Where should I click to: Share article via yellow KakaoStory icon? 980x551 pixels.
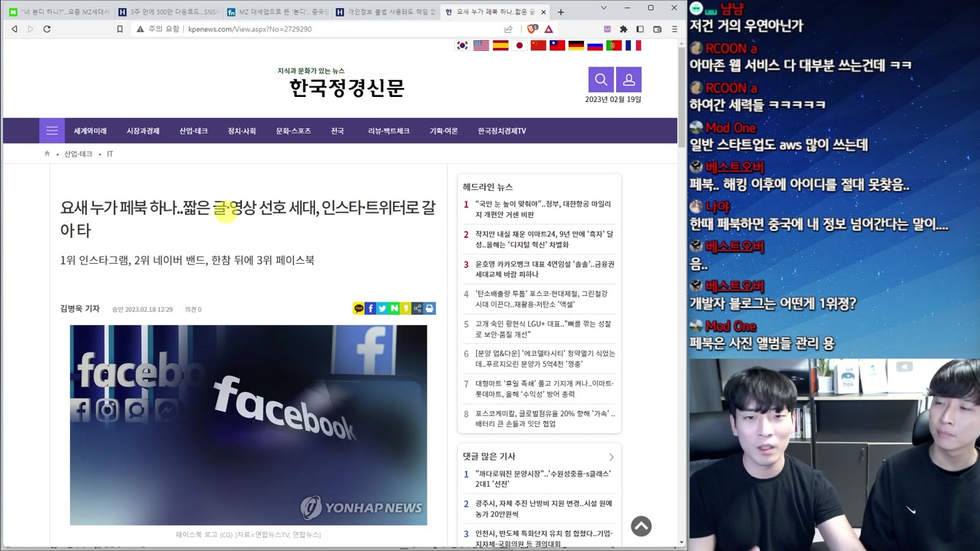click(x=405, y=309)
